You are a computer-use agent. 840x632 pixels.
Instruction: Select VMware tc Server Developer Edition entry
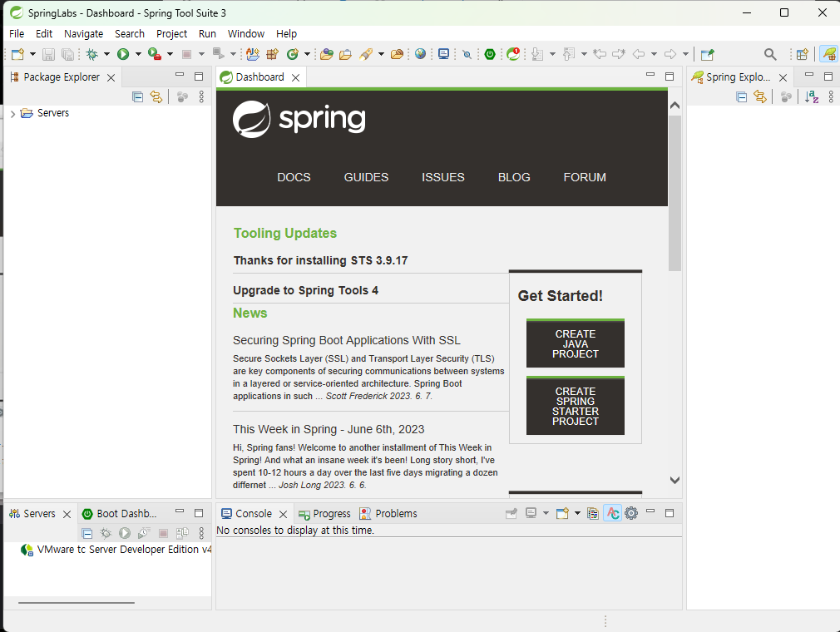(x=116, y=550)
